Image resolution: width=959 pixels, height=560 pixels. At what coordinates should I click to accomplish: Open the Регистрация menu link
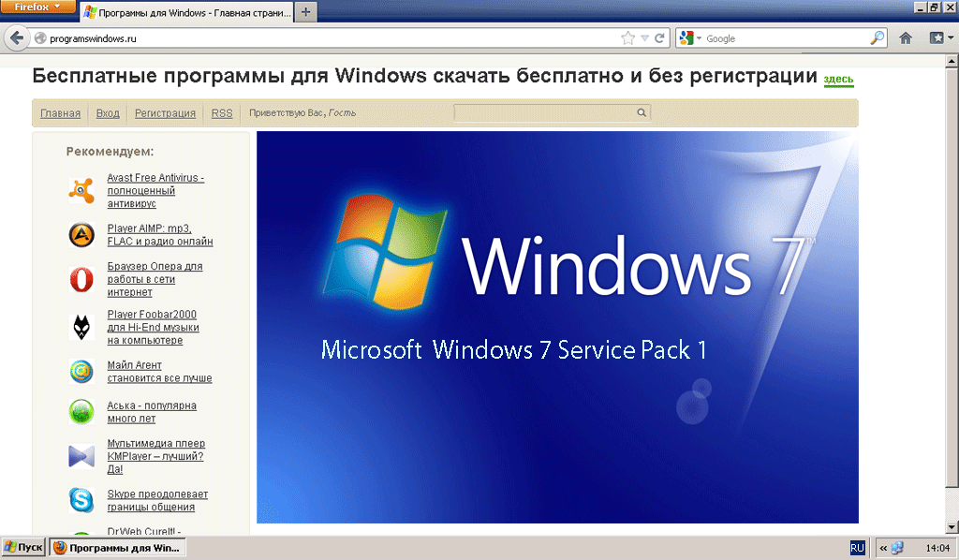pyautogui.click(x=165, y=113)
